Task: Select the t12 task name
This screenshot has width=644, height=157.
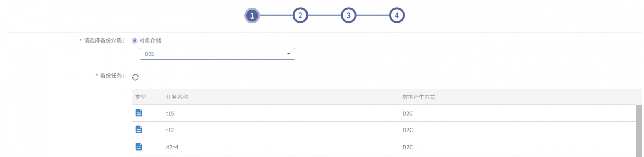Action: [x=170, y=130]
